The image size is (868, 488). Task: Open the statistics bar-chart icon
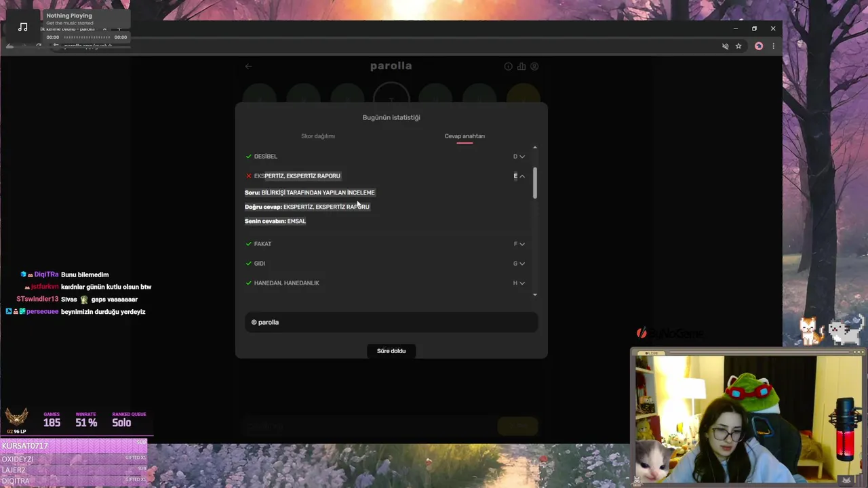click(x=521, y=66)
